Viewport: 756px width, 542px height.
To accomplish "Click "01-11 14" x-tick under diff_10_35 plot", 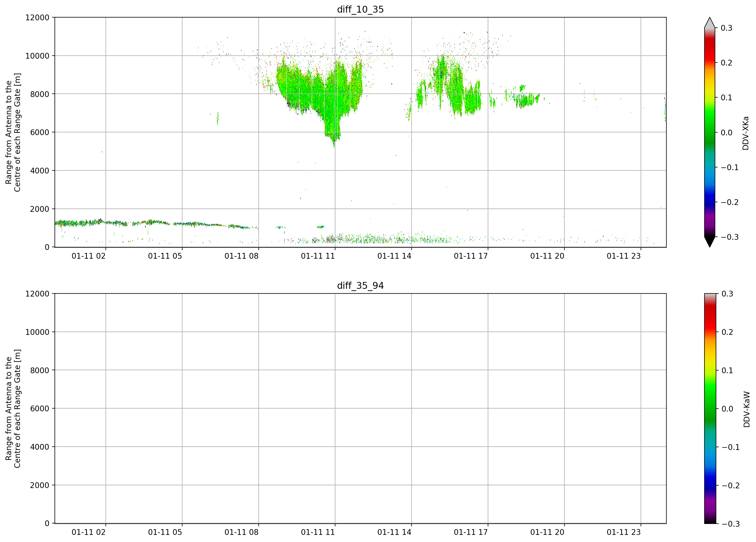I will [394, 256].
